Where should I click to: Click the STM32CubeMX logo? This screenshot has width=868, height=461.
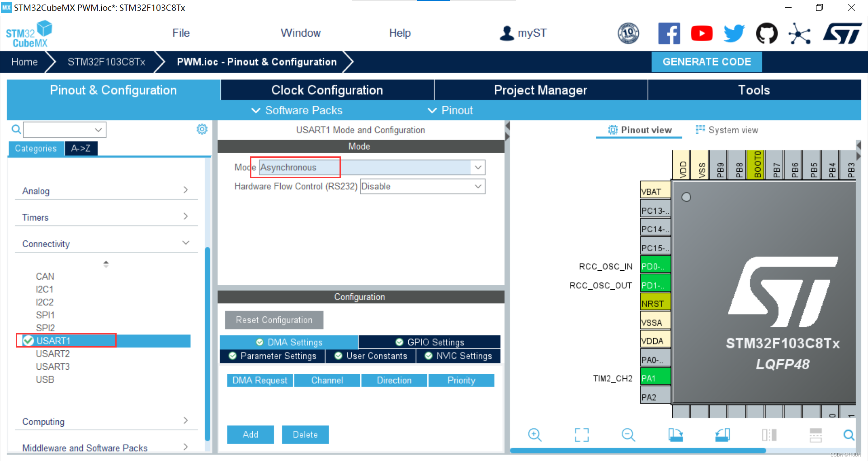click(x=29, y=33)
